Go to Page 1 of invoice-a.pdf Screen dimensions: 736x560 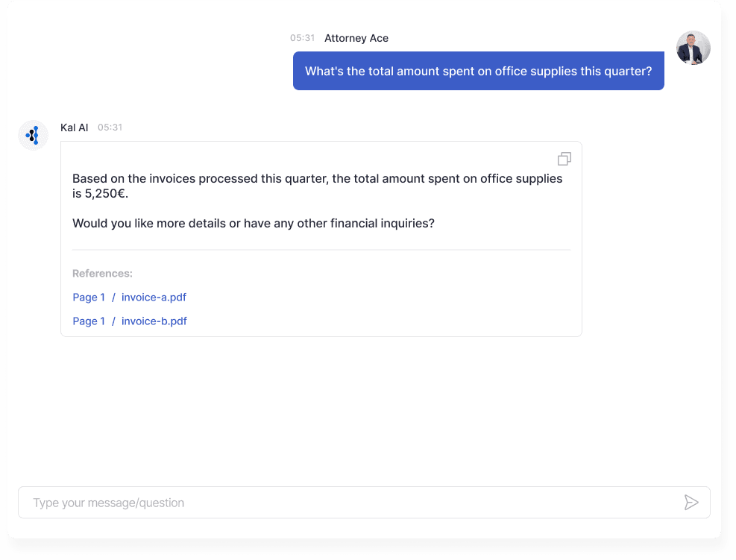(89, 297)
